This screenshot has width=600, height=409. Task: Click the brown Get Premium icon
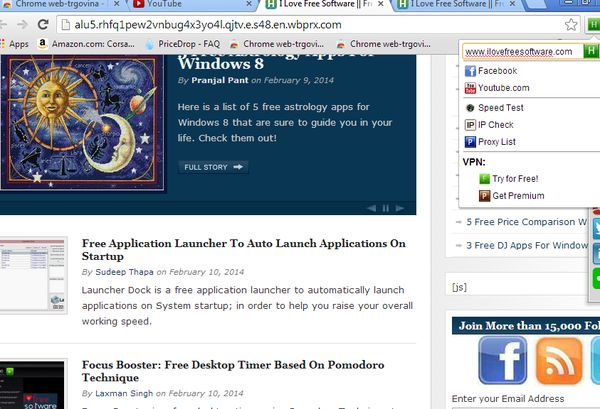coord(484,196)
